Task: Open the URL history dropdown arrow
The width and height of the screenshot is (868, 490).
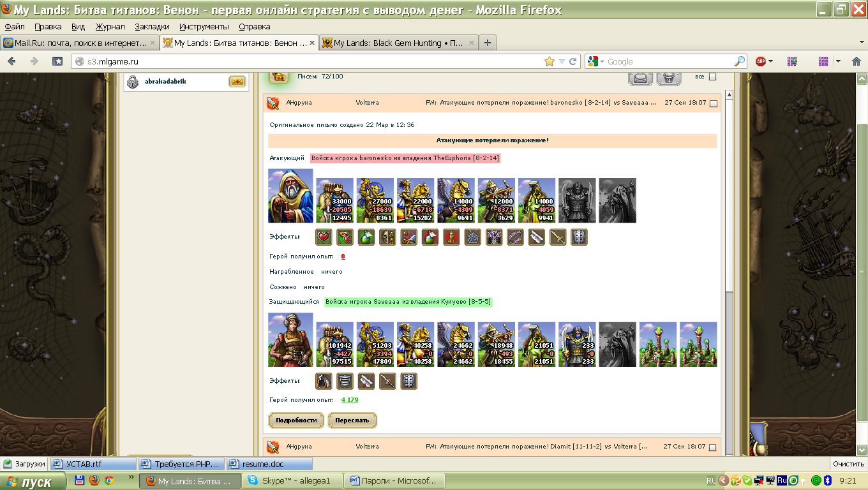Action: pos(562,61)
